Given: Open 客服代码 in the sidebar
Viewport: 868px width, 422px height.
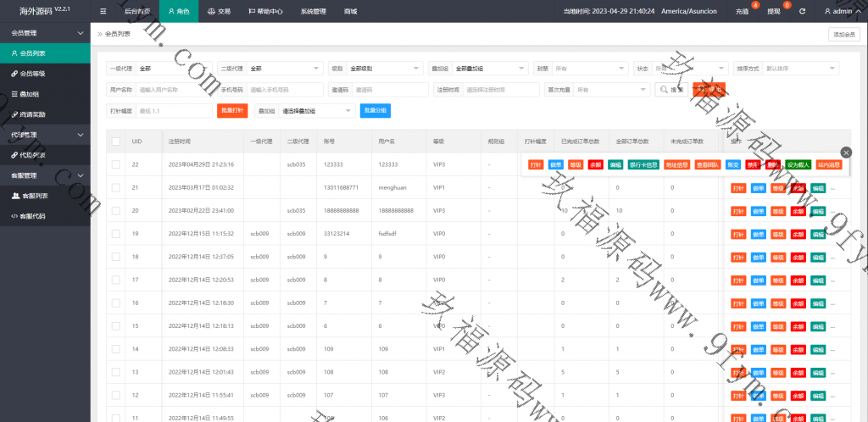Looking at the screenshot, I should [x=32, y=216].
